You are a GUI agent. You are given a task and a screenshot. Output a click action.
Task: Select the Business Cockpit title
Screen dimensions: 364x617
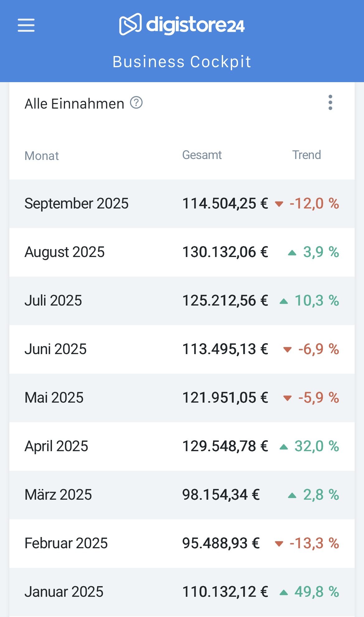(182, 62)
